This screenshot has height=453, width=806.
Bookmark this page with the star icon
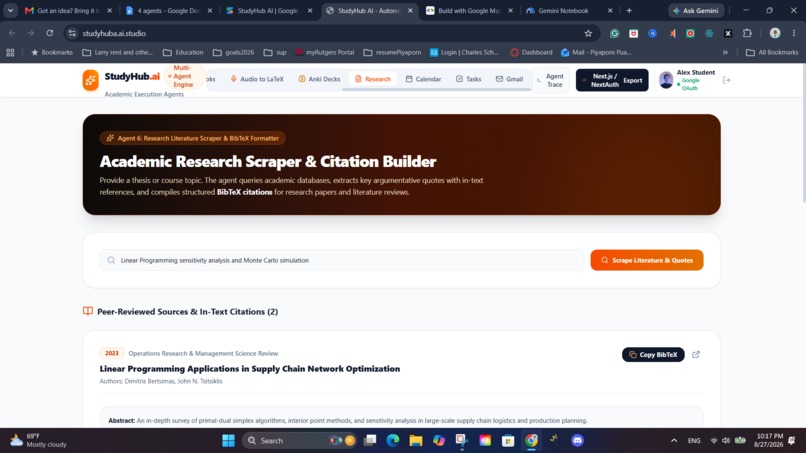588,33
